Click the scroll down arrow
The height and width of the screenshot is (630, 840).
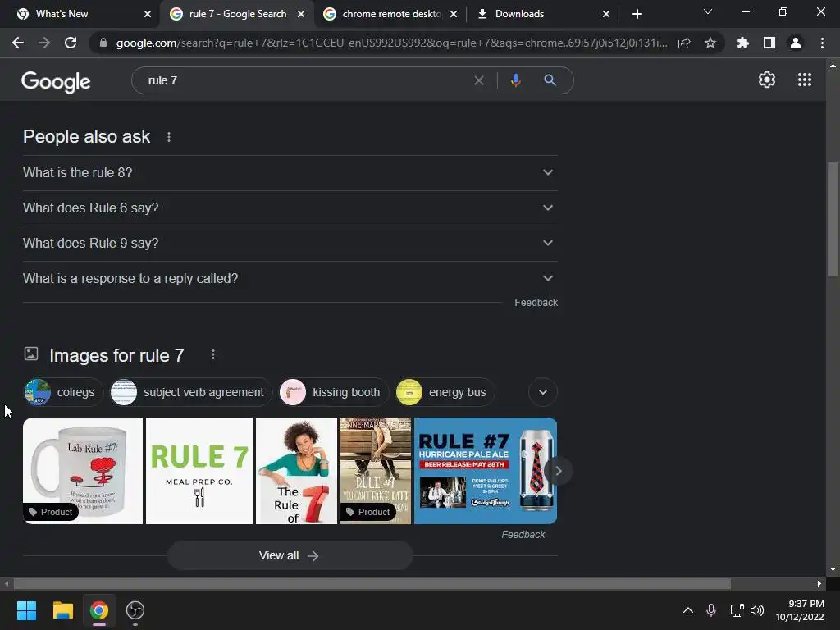(833, 569)
